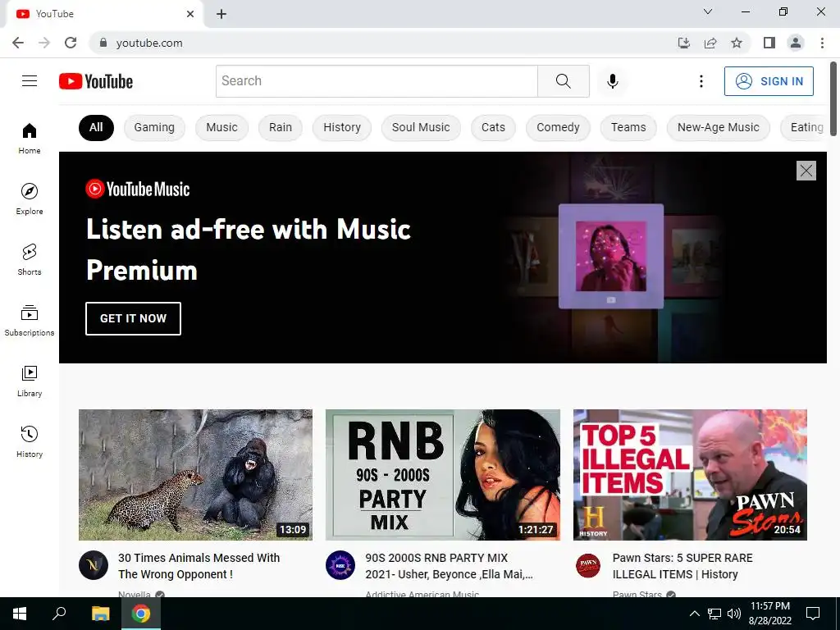This screenshot has width=840, height=630.
Task: Select the Teams filter chip
Action: pos(628,127)
